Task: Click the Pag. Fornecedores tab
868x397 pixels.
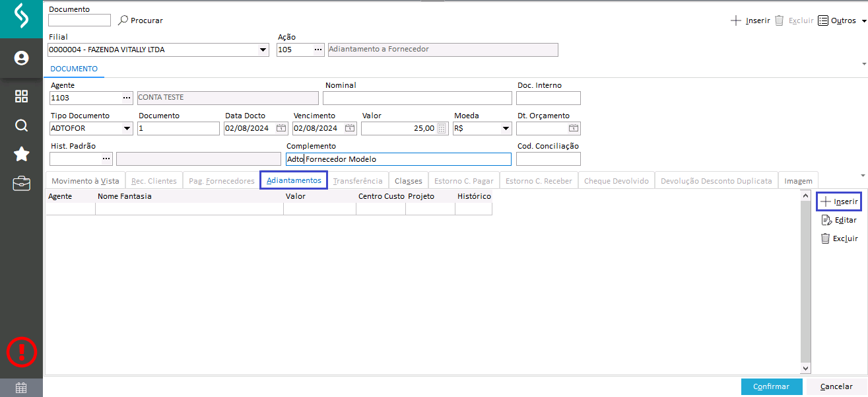Action: [x=222, y=180]
